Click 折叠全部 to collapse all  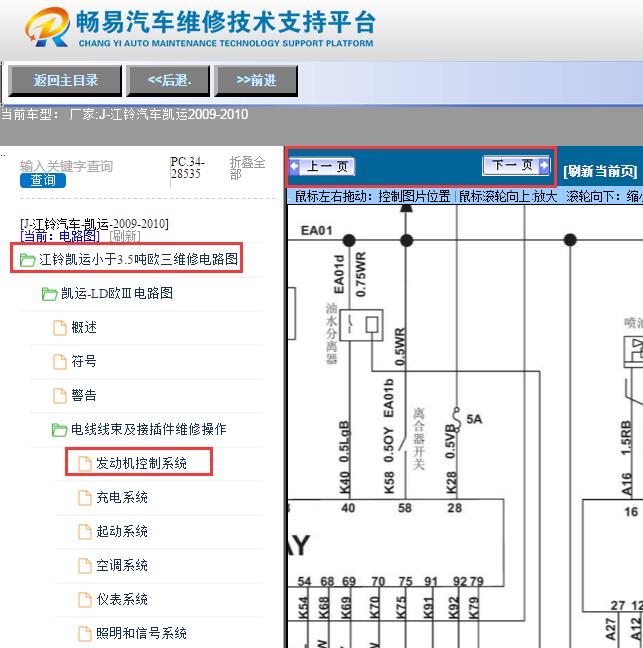click(x=247, y=168)
